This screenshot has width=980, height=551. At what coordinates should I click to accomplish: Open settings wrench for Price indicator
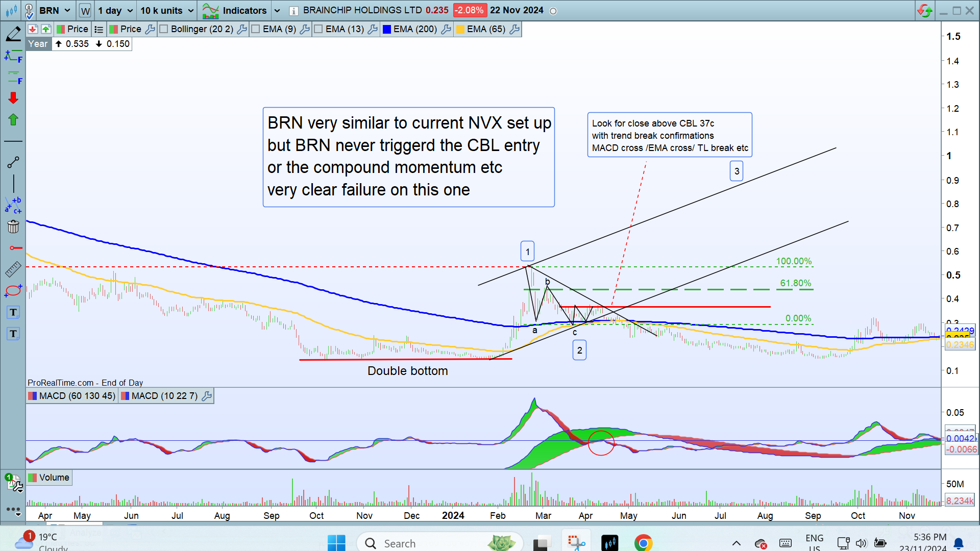[150, 29]
